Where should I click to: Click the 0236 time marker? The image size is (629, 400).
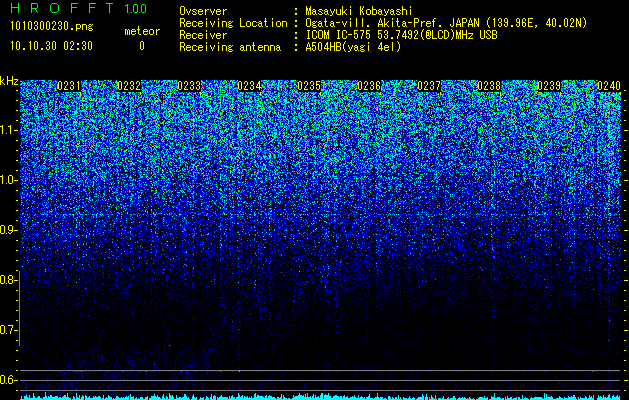[x=369, y=86]
